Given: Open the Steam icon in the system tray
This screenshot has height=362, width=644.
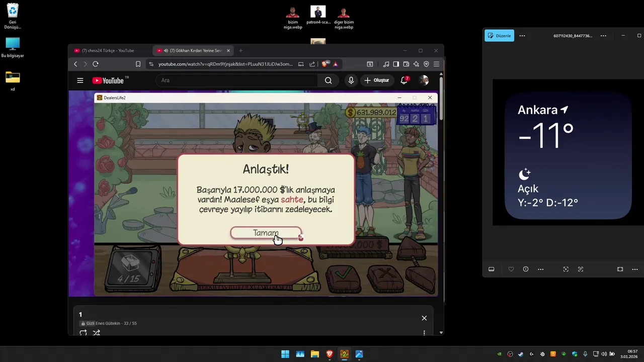Looking at the screenshot, I should point(521,354).
